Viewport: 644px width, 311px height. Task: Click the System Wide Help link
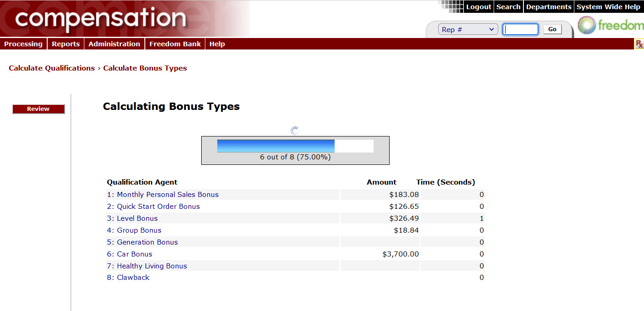pos(608,6)
